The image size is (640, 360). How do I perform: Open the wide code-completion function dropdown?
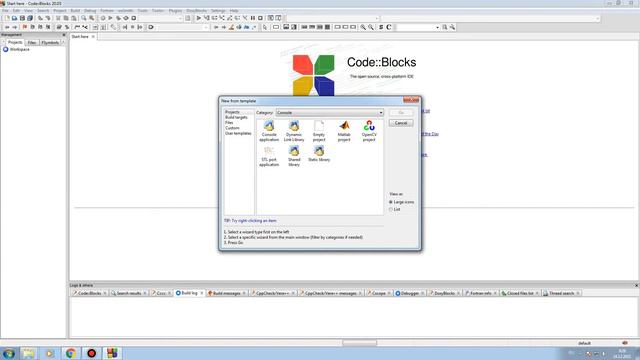point(490,18)
